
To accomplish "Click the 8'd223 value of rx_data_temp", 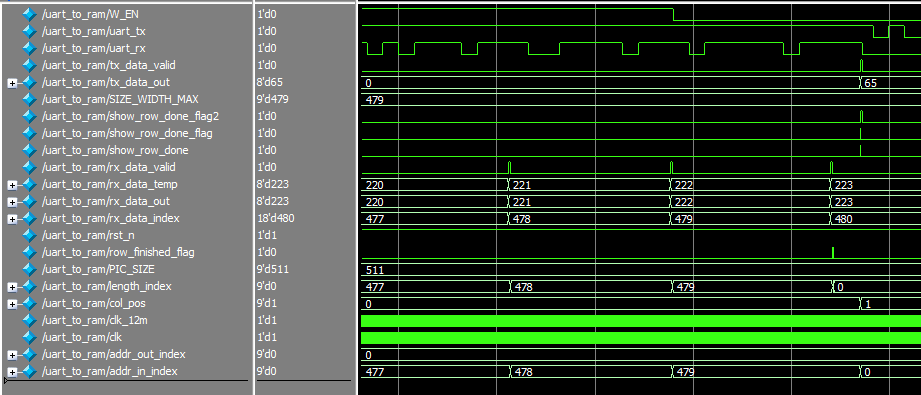I will tap(273, 184).
